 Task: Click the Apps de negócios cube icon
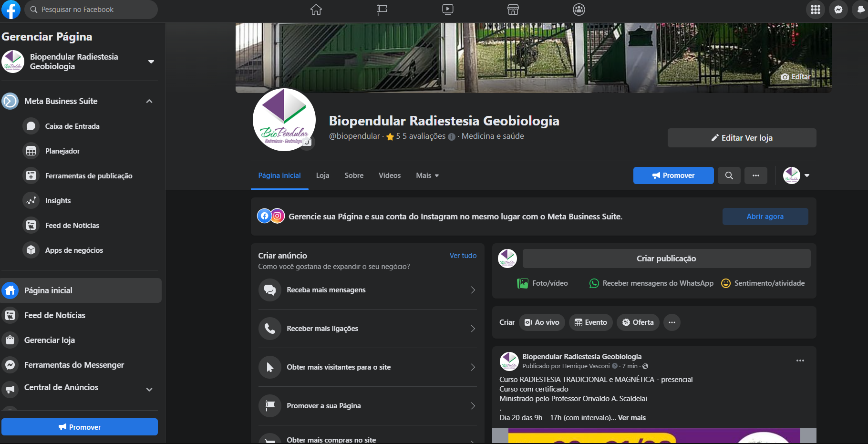31,250
